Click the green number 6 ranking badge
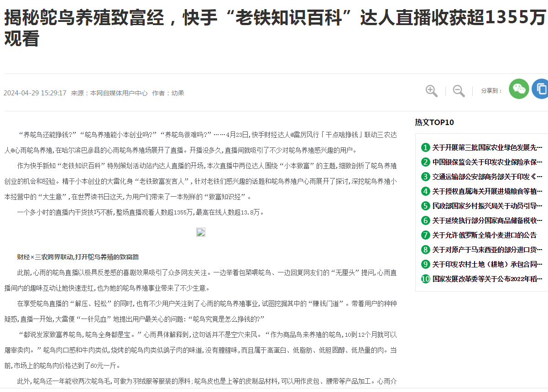This screenshot has width=548, height=392. (x=426, y=220)
